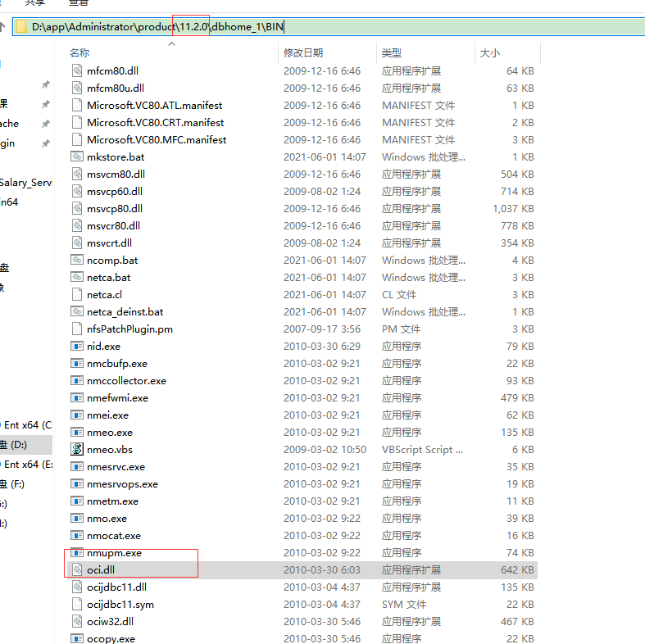Click the mkstore.bat batch file icon
645x644 pixels.
coord(77,156)
